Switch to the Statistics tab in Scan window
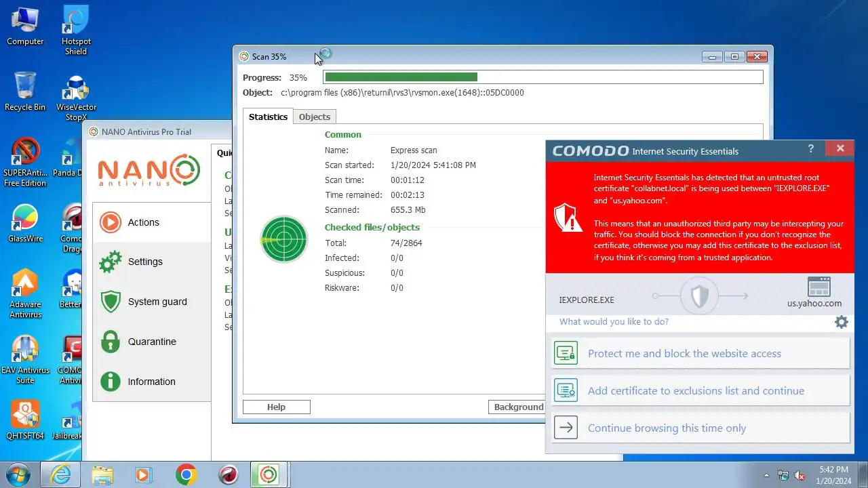 coord(268,117)
